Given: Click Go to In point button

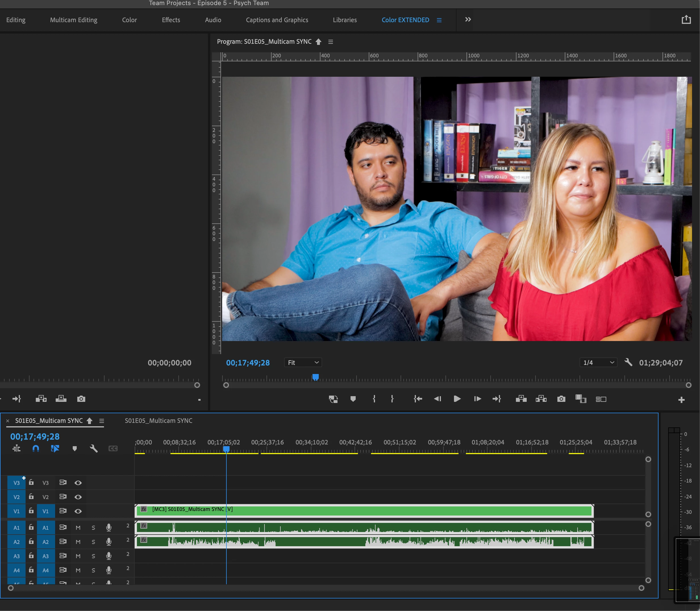Looking at the screenshot, I should tap(418, 399).
